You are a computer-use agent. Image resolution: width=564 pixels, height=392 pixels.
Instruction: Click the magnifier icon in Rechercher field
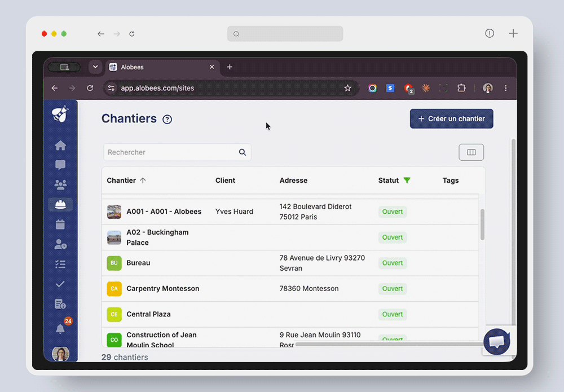tap(243, 152)
